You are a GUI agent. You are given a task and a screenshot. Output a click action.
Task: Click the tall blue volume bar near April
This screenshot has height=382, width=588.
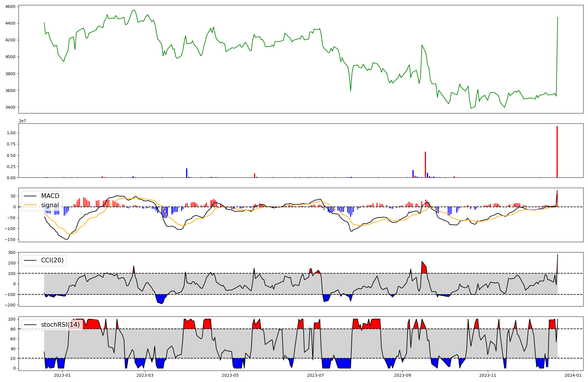[x=187, y=173]
